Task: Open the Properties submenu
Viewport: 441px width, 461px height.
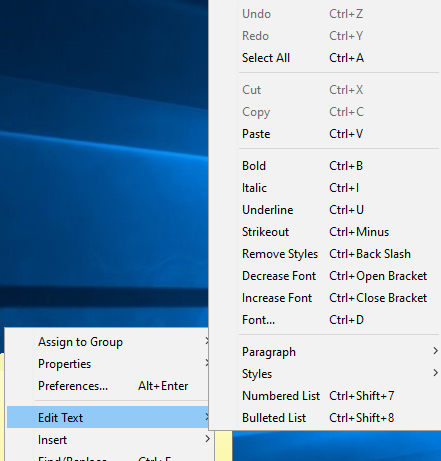Action: point(107,364)
